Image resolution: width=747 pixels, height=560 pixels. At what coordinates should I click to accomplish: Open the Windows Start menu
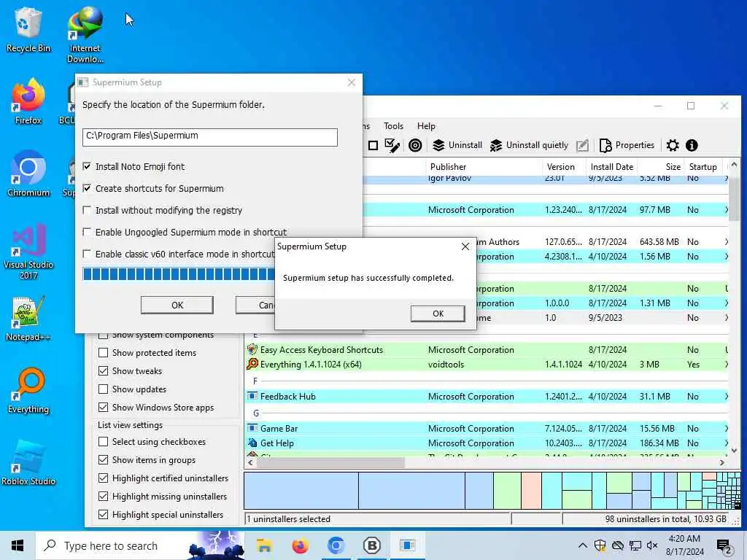click(18, 545)
